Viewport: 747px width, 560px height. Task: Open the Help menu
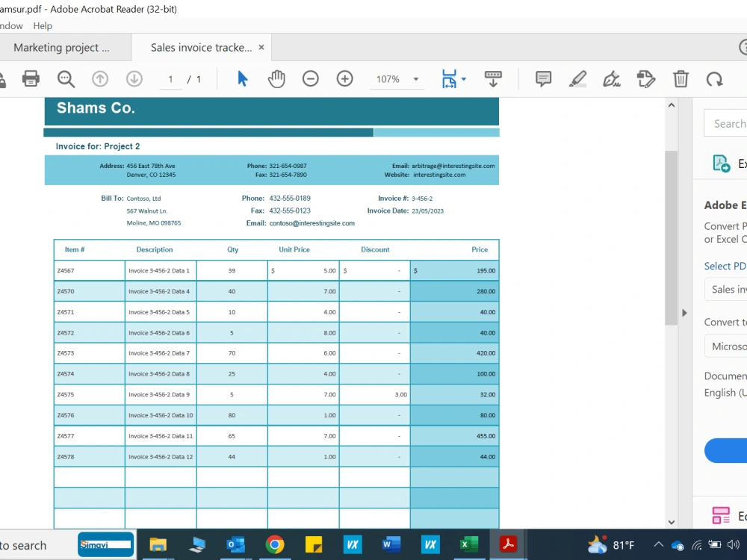point(43,25)
